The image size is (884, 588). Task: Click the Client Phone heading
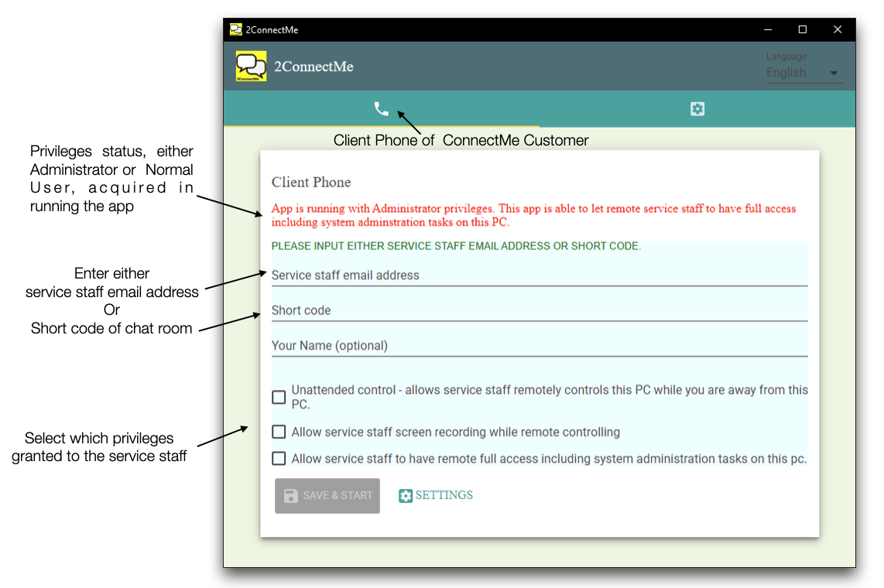pyautogui.click(x=311, y=182)
